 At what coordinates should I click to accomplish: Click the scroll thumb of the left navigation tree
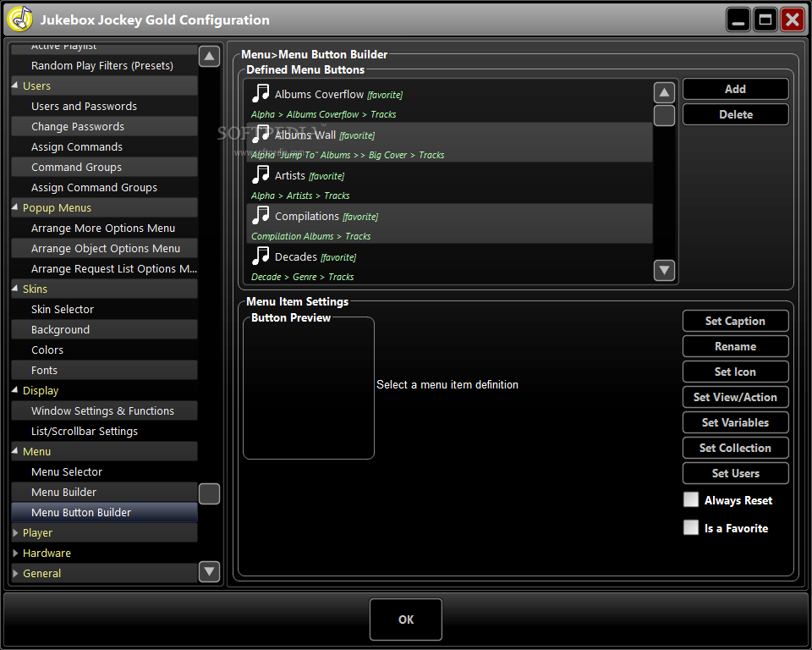coord(209,493)
